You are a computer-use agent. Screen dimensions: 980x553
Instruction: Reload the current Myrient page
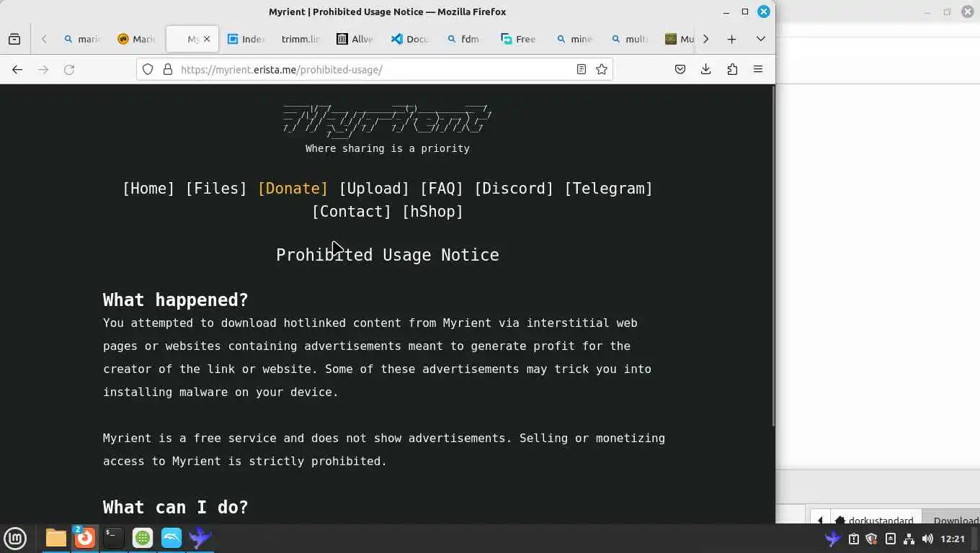[69, 69]
